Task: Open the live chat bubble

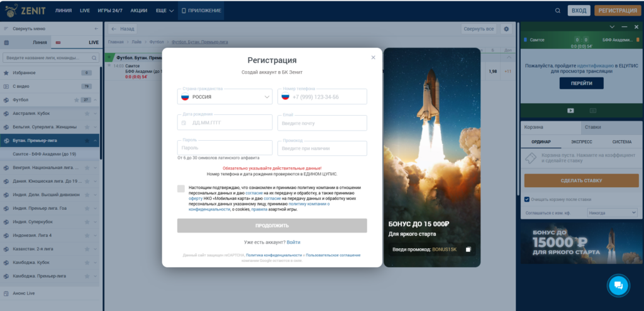Action: (618, 285)
